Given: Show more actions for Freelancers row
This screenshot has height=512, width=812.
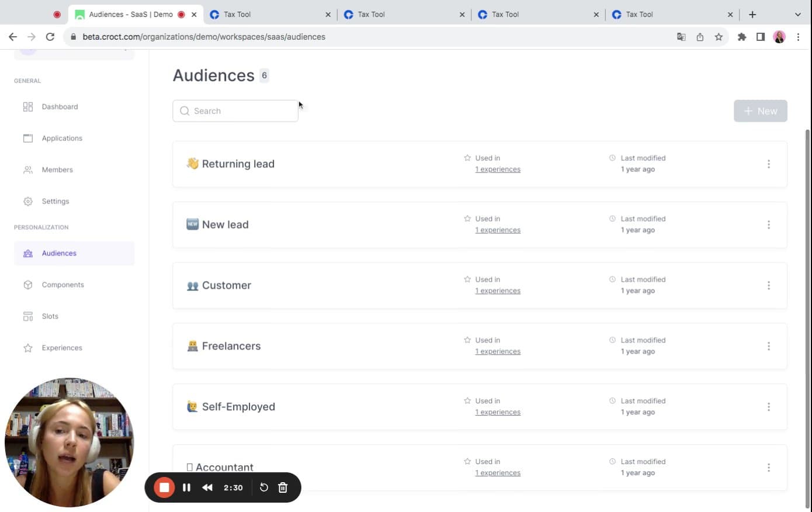Looking at the screenshot, I should [x=768, y=347].
